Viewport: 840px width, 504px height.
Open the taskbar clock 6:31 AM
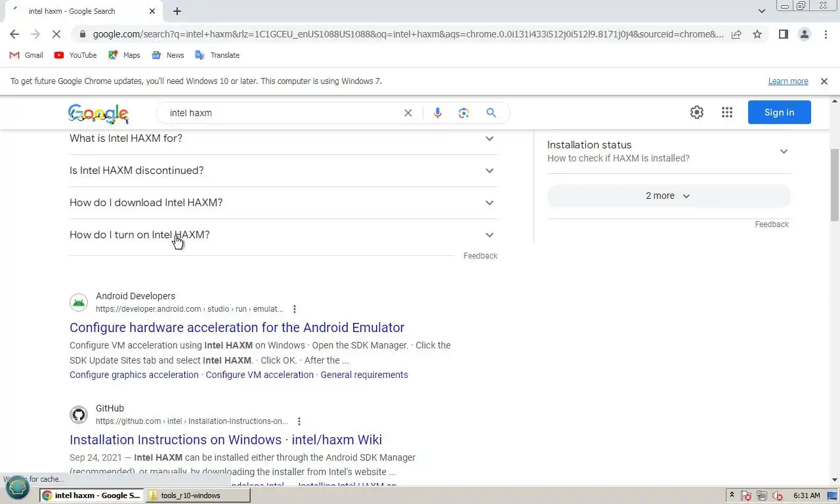click(x=807, y=495)
